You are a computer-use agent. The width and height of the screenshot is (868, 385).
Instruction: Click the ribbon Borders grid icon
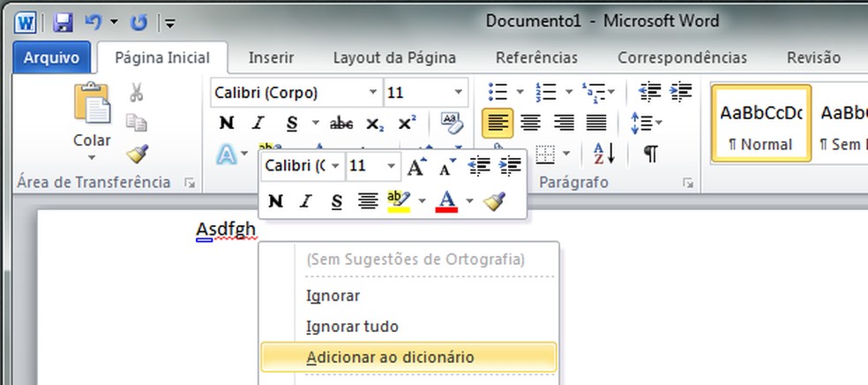click(x=545, y=154)
